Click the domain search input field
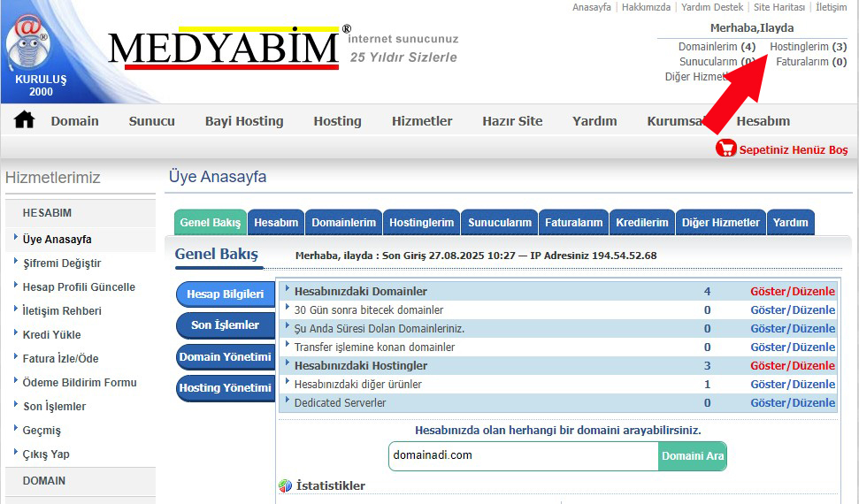 523,456
